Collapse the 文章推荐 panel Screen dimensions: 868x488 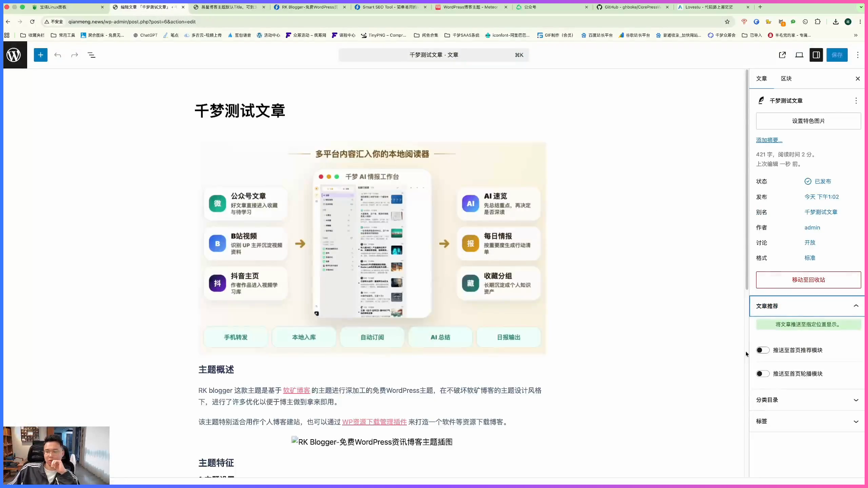807,306
